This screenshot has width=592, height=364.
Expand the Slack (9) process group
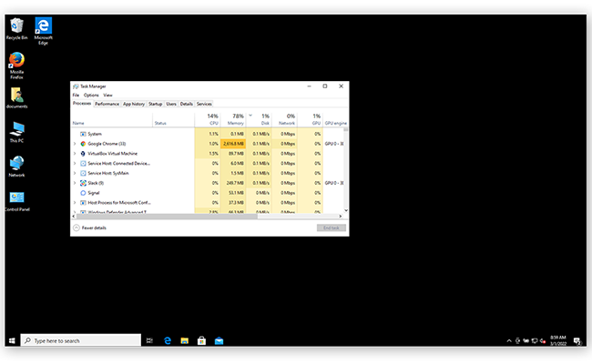tap(75, 183)
